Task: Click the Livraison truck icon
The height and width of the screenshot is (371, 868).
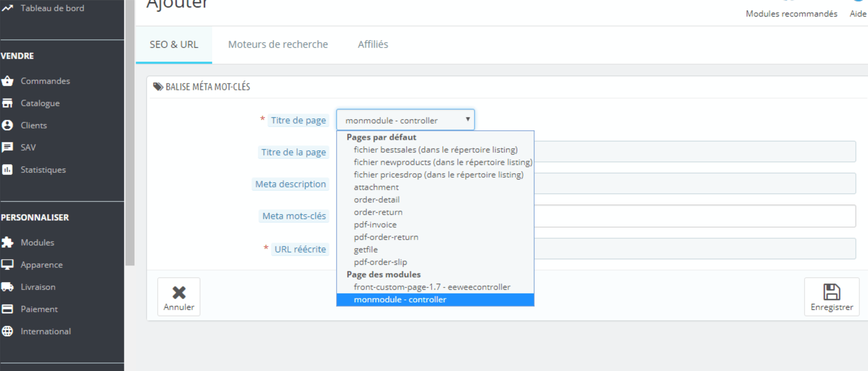Action: coord(7,287)
